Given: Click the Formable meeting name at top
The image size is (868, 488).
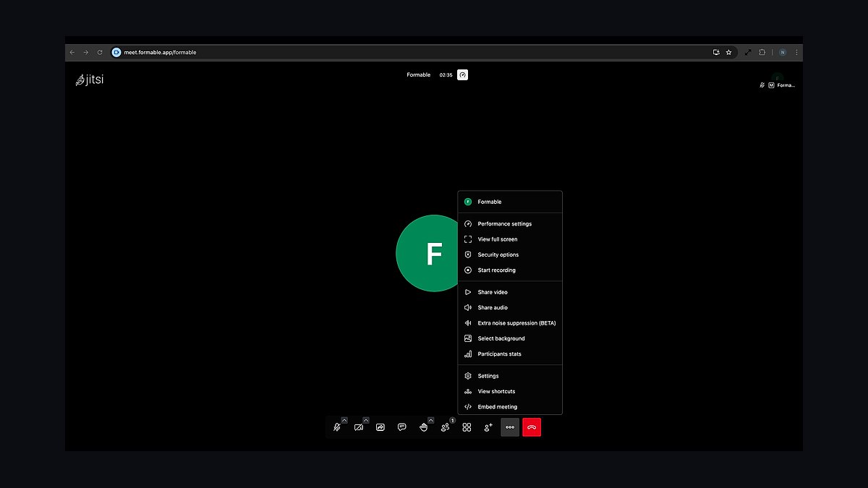Looking at the screenshot, I should 418,75.
